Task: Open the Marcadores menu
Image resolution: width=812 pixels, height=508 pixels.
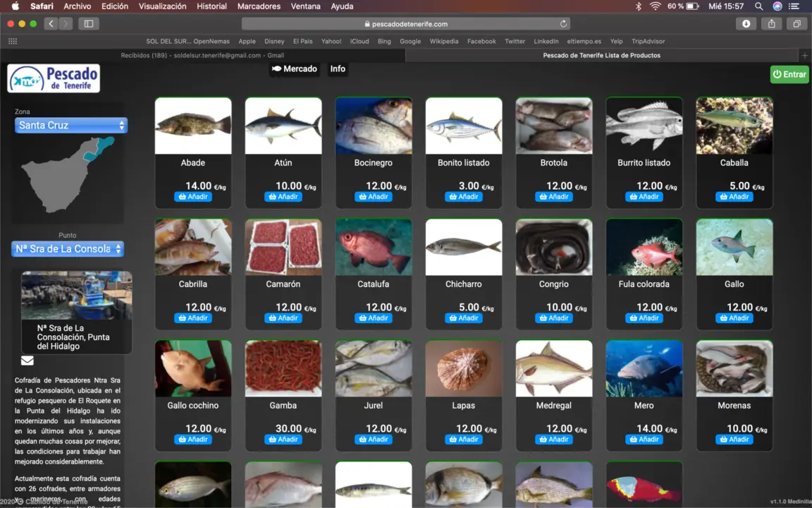Action: point(259,6)
